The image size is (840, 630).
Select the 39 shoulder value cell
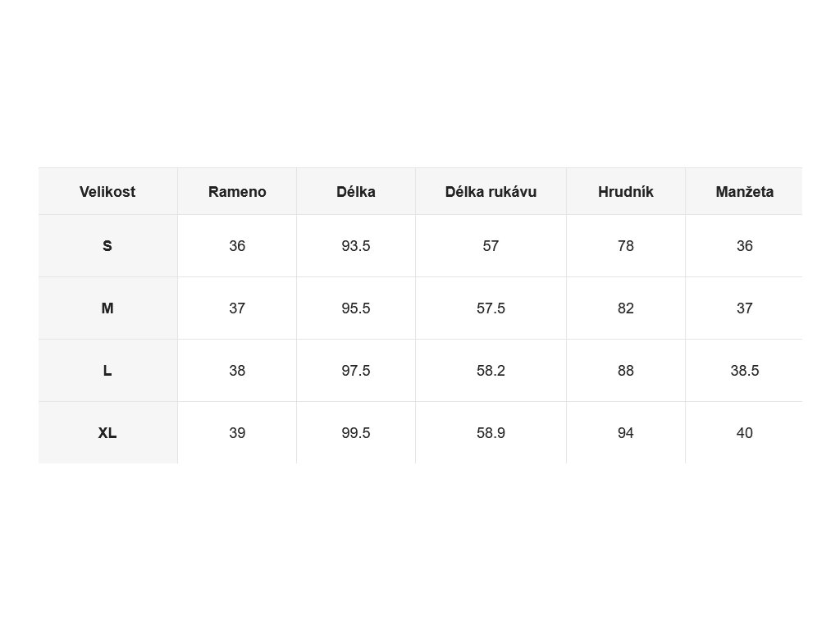pyautogui.click(x=237, y=433)
